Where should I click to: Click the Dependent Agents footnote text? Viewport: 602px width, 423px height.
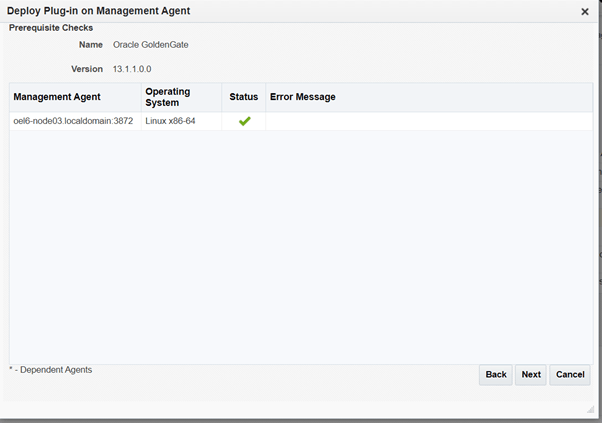coord(50,370)
